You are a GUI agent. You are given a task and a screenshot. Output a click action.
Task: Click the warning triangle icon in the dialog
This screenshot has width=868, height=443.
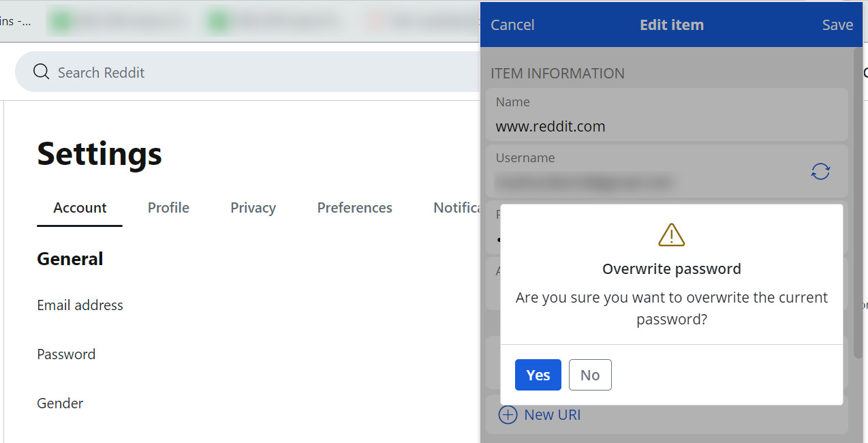click(x=671, y=234)
